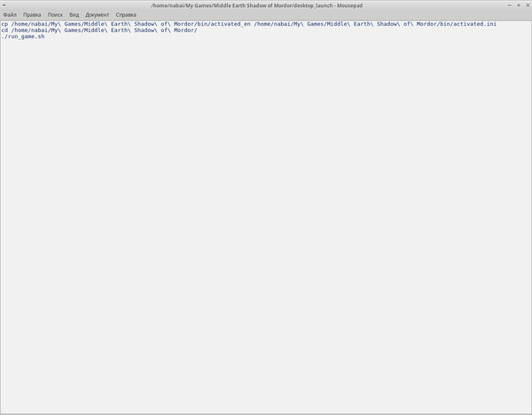This screenshot has width=532, height=415.
Task: Click the word Shadow\ in the cd line
Action: point(145,30)
